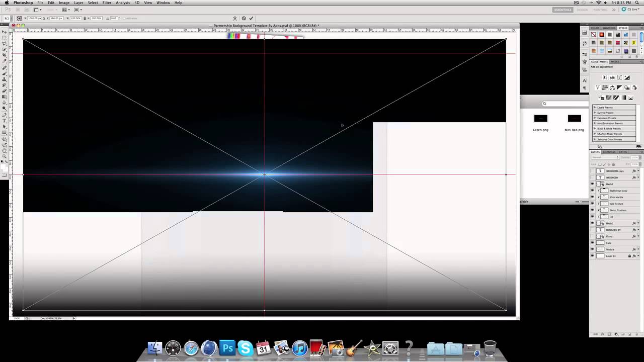644x362 pixels.
Task: Hide the Hesh2 layer
Action: [592, 184]
